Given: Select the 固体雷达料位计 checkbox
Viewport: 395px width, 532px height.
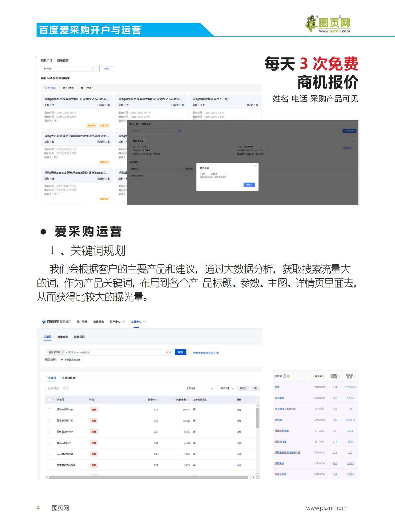Looking at the screenshot, I should coord(49,432).
